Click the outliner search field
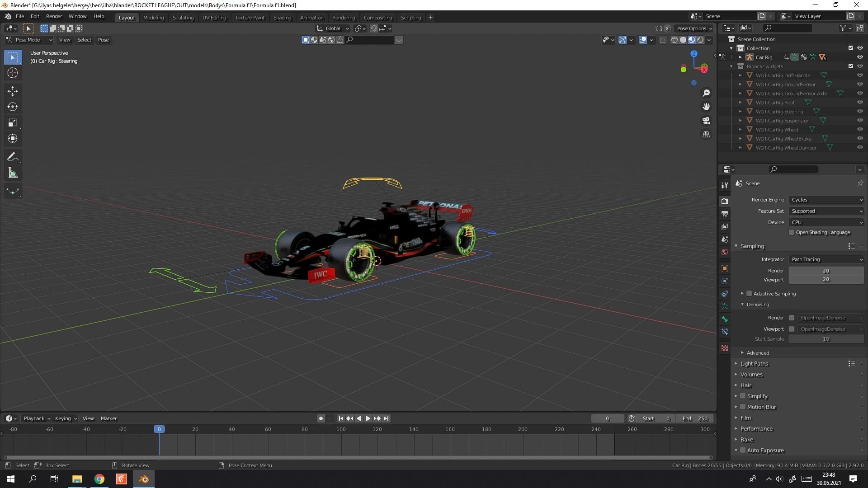This screenshot has height=488, width=868. [x=787, y=28]
